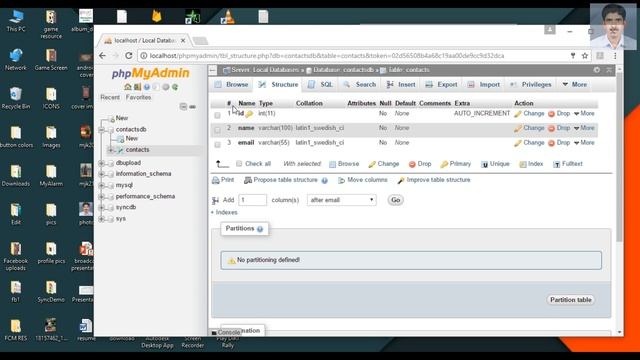Expand the information_schema database node
640x360 pixels.
[102, 174]
